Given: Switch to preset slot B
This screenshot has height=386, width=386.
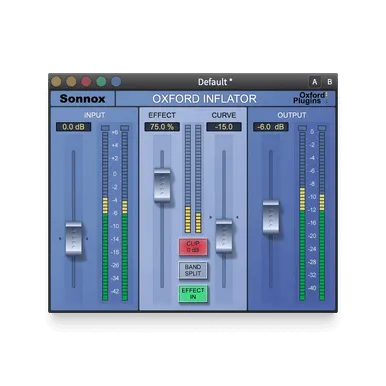Looking at the screenshot, I should [x=329, y=82].
